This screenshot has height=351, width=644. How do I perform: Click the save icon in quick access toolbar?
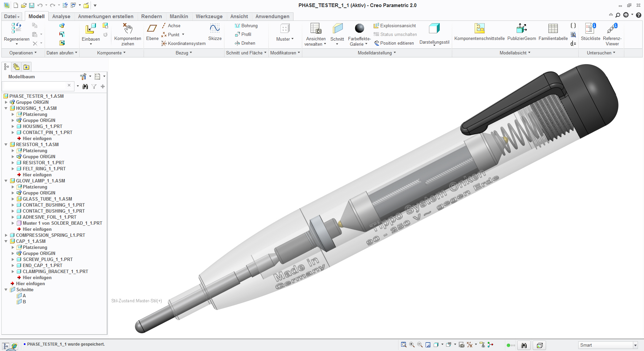pos(32,5)
